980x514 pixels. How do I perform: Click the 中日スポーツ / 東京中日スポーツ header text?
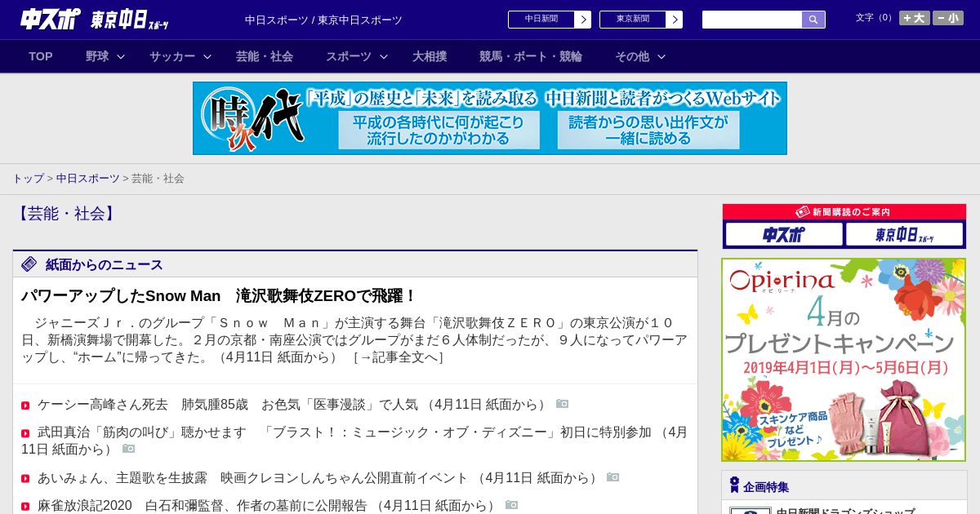pyautogui.click(x=323, y=20)
